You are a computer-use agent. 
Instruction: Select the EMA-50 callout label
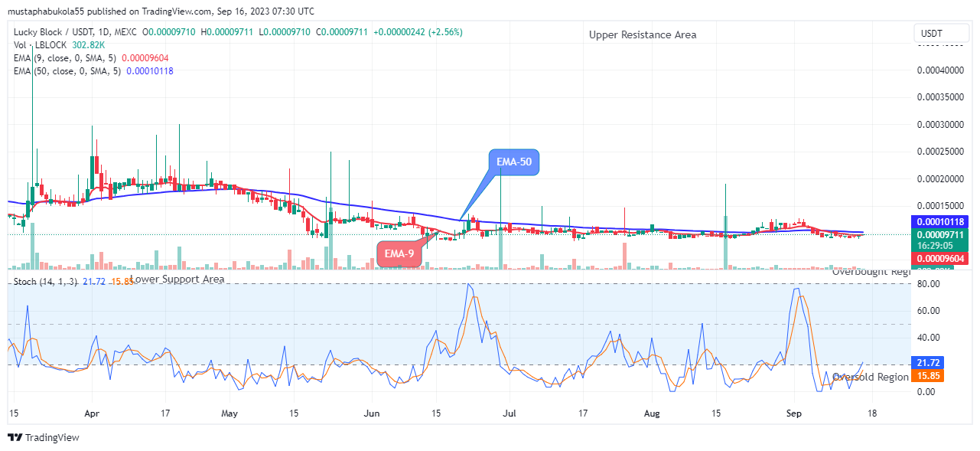pyautogui.click(x=514, y=162)
